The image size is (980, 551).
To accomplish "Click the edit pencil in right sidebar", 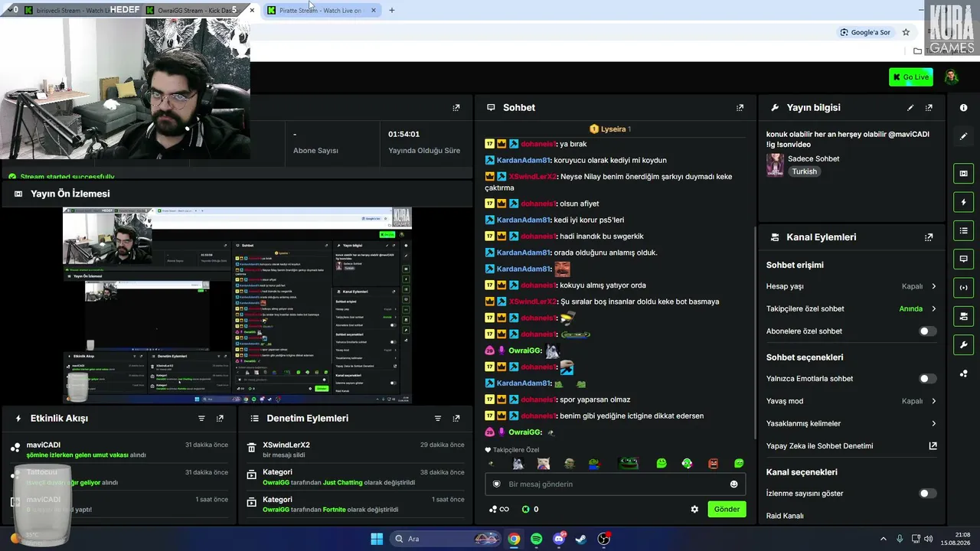I will (x=963, y=136).
